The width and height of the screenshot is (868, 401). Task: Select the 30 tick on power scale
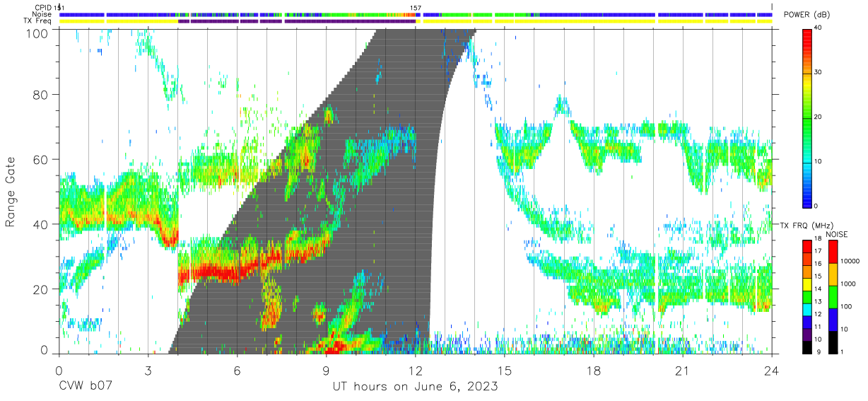819,73
